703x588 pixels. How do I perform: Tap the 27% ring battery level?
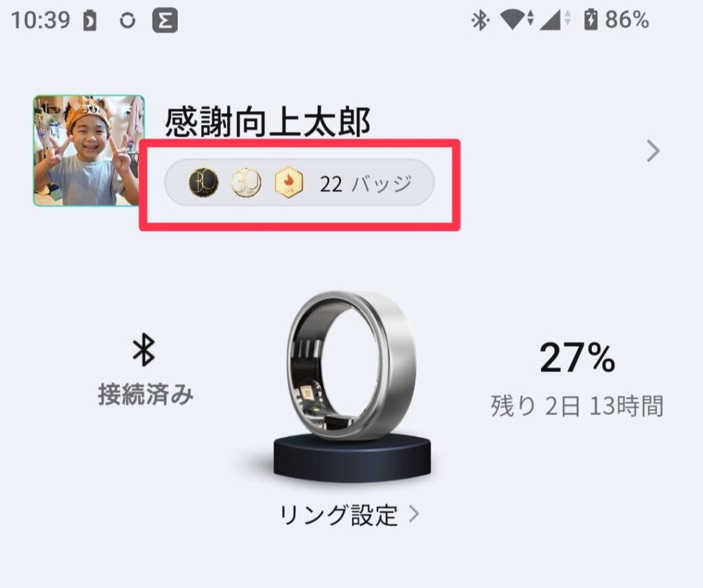(577, 357)
